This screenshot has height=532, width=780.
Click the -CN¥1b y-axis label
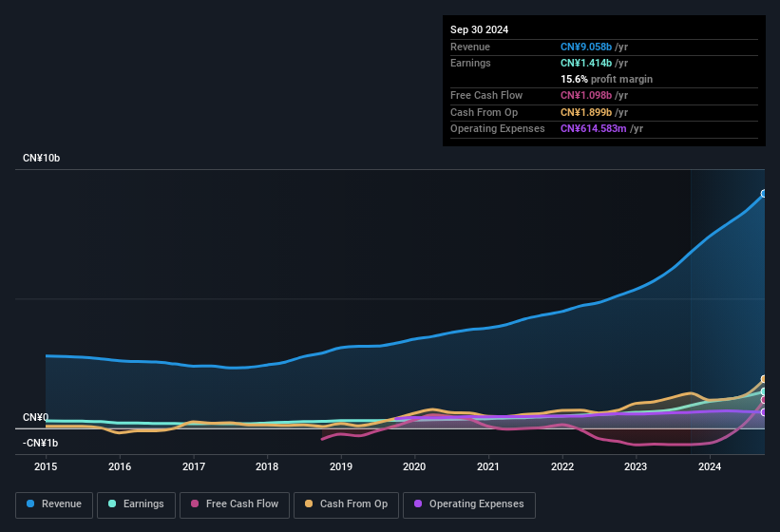point(40,443)
